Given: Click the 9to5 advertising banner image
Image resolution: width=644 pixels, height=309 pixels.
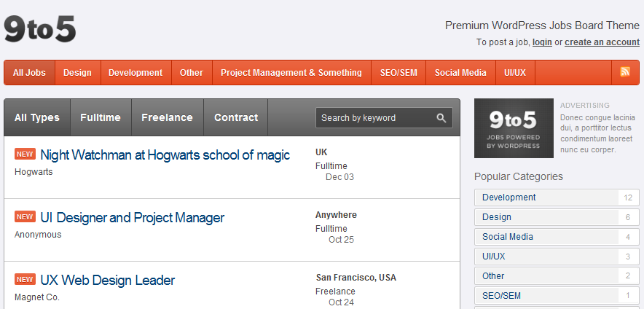Looking at the screenshot, I should [514, 128].
